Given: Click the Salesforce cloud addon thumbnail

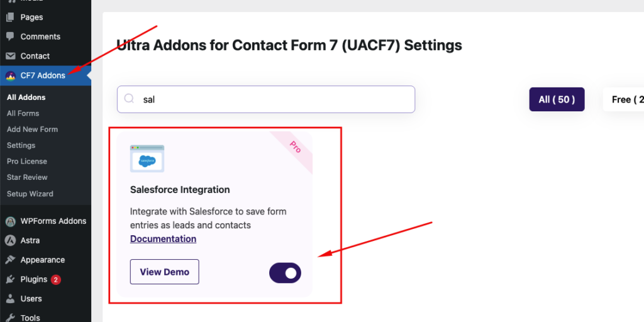Looking at the screenshot, I should [x=147, y=158].
